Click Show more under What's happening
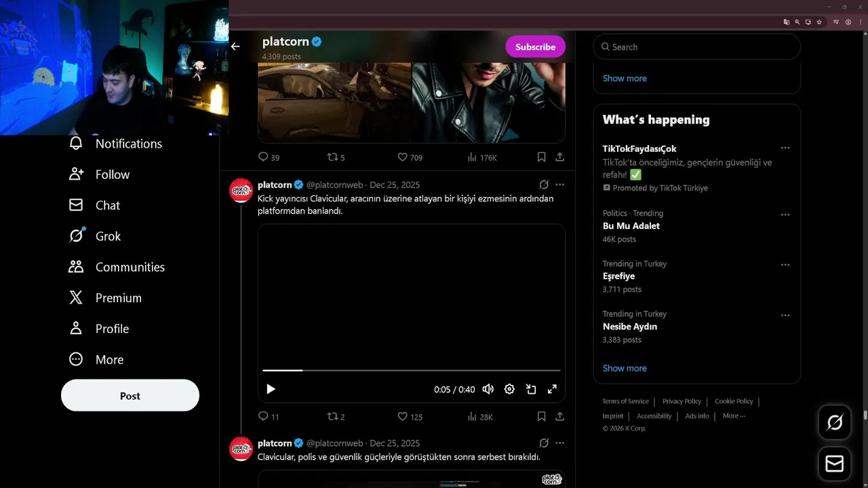Image resolution: width=868 pixels, height=488 pixels. [625, 368]
